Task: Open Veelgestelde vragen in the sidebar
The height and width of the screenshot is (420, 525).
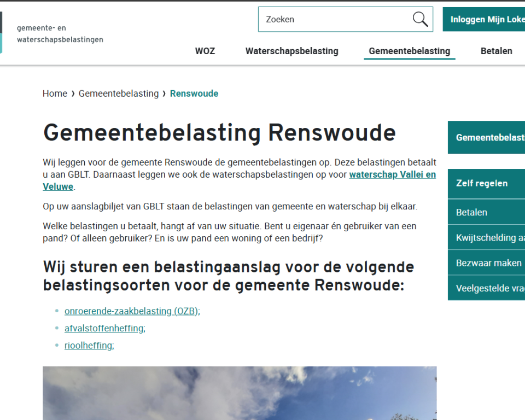Action: pos(487,288)
